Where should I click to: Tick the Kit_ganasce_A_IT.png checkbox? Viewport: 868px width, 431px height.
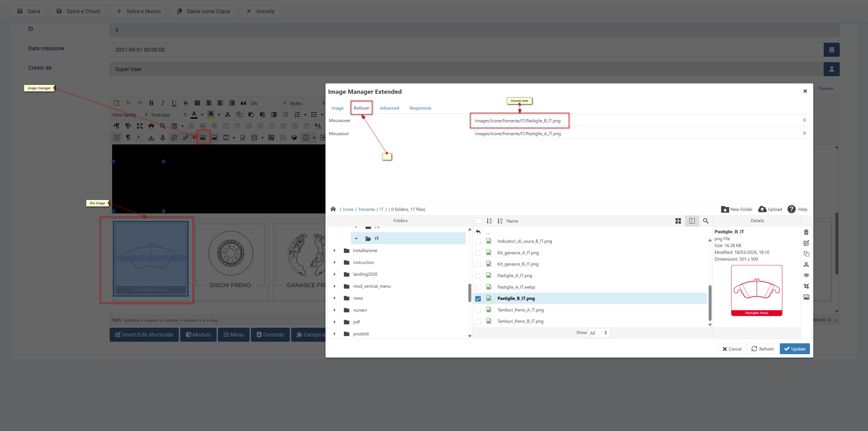pos(478,253)
